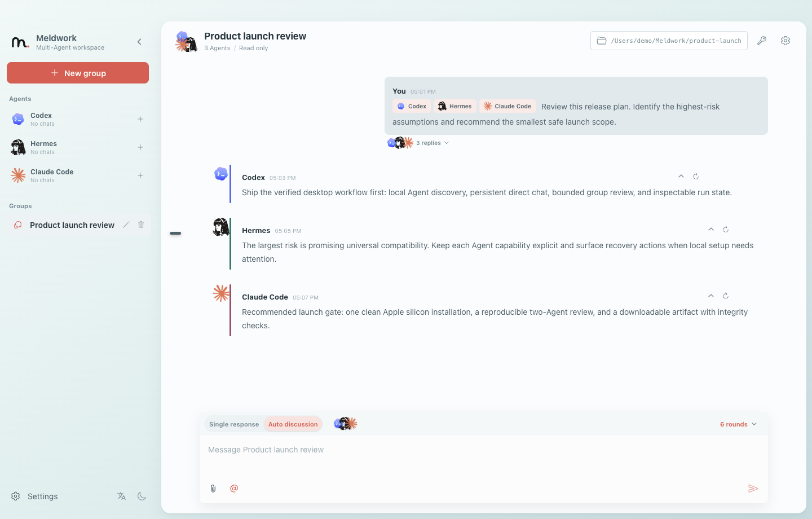Open the Hermes agent in the sidebar
812x519 pixels.
(78, 147)
